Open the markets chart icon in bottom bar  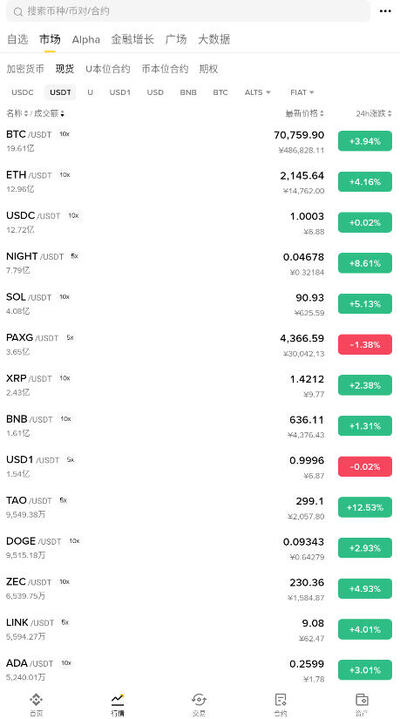click(x=117, y=699)
